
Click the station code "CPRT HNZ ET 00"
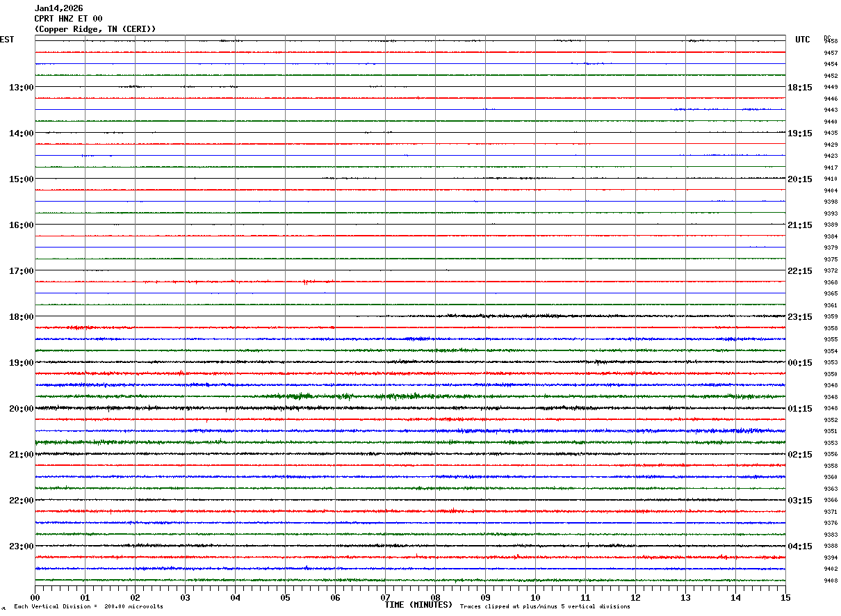[x=69, y=19]
